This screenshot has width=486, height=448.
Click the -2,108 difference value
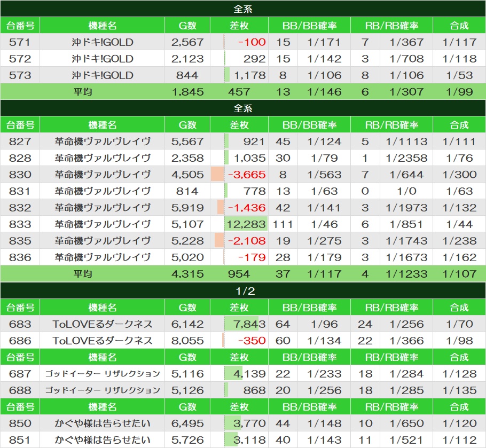coord(247,241)
